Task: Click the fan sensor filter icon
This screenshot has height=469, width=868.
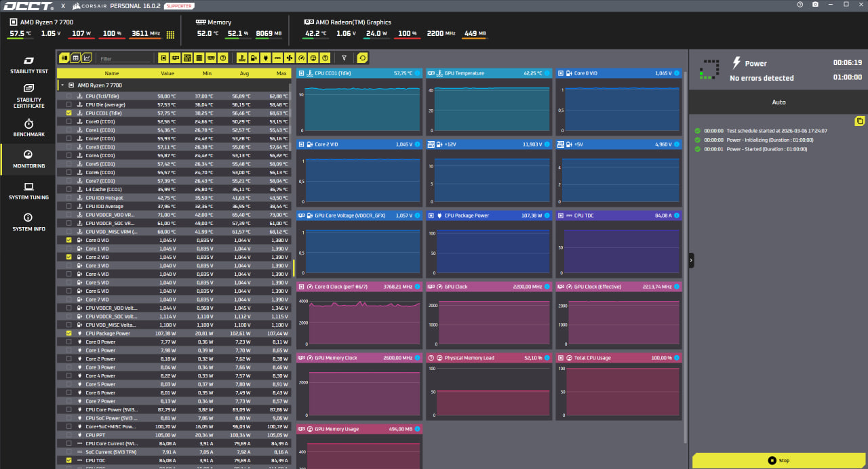Action: coord(290,58)
